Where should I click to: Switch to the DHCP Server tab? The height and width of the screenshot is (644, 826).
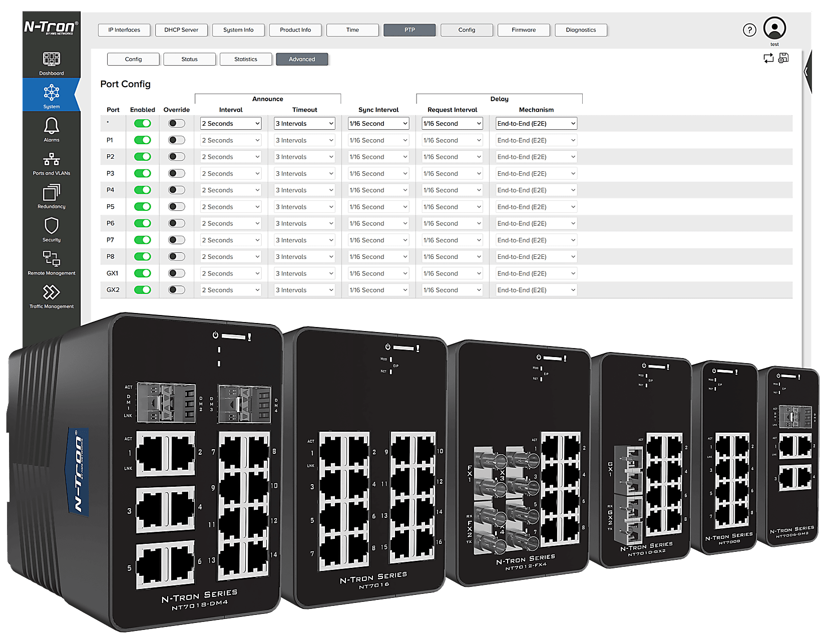click(181, 30)
